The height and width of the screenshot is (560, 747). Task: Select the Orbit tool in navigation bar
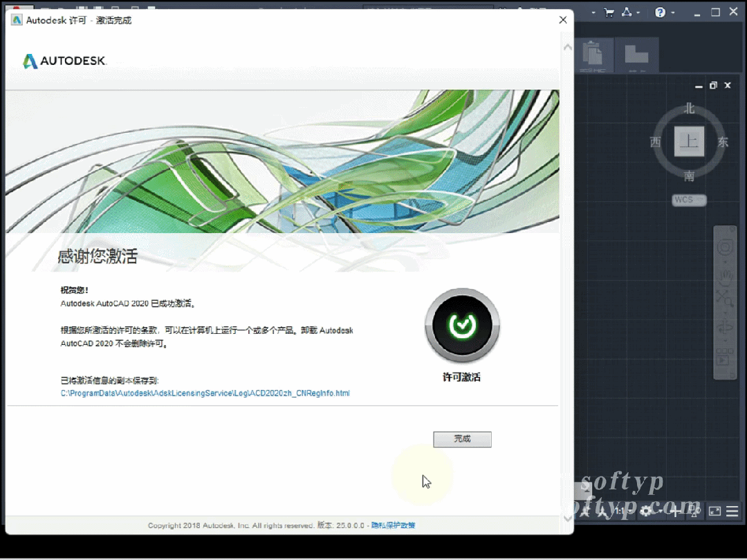tap(725, 326)
